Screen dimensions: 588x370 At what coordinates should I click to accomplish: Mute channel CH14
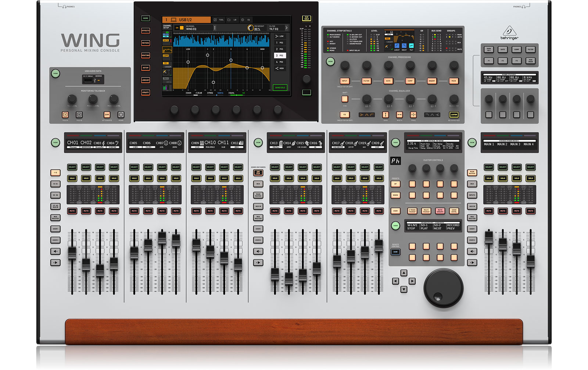point(289,211)
